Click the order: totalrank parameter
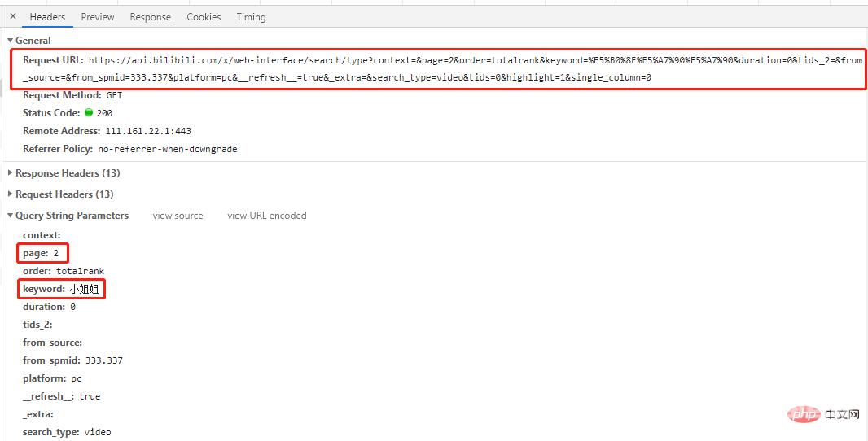Image resolution: width=868 pixels, height=441 pixels. tap(64, 271)
